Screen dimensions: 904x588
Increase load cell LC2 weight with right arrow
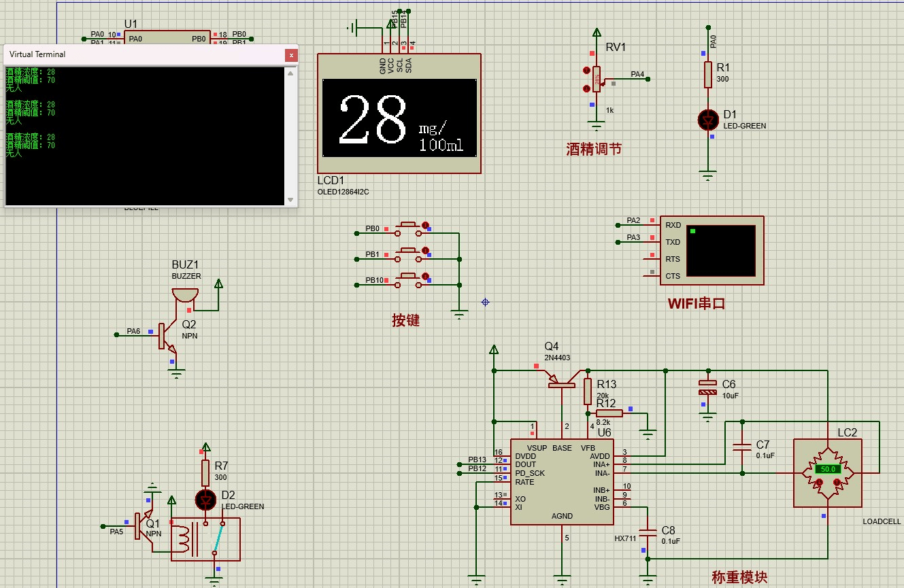835,483
